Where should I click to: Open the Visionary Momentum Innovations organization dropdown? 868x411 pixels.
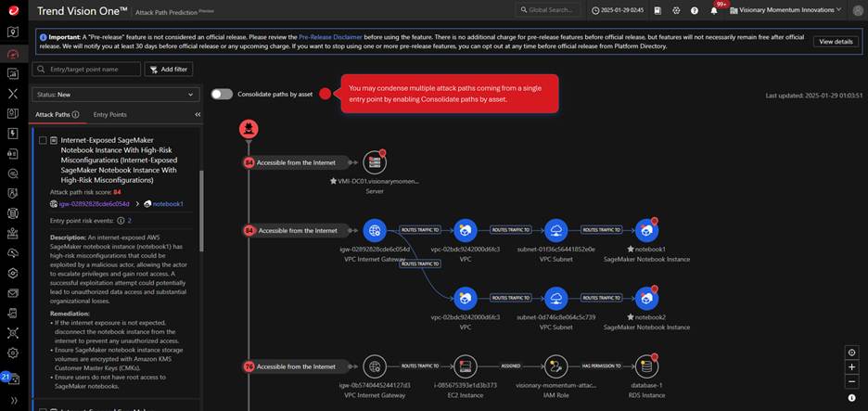point(785,10)
